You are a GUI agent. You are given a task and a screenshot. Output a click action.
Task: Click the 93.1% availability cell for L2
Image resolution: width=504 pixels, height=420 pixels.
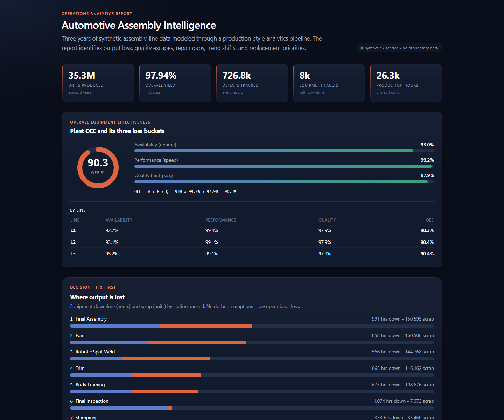112,242
